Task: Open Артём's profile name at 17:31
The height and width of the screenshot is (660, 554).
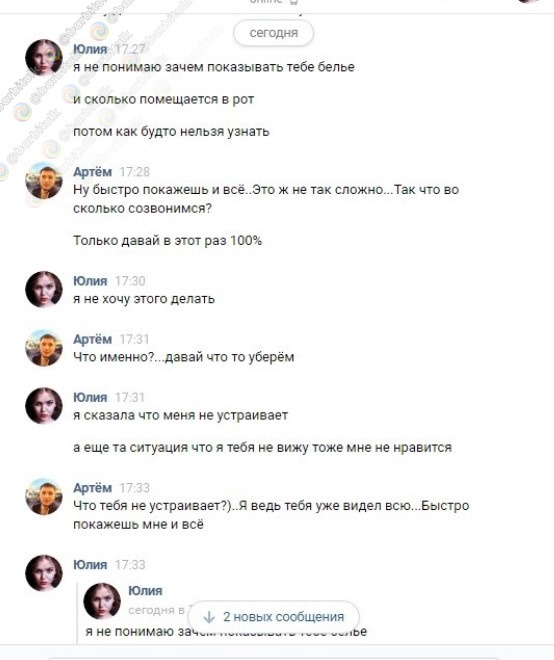Action: 93,339
